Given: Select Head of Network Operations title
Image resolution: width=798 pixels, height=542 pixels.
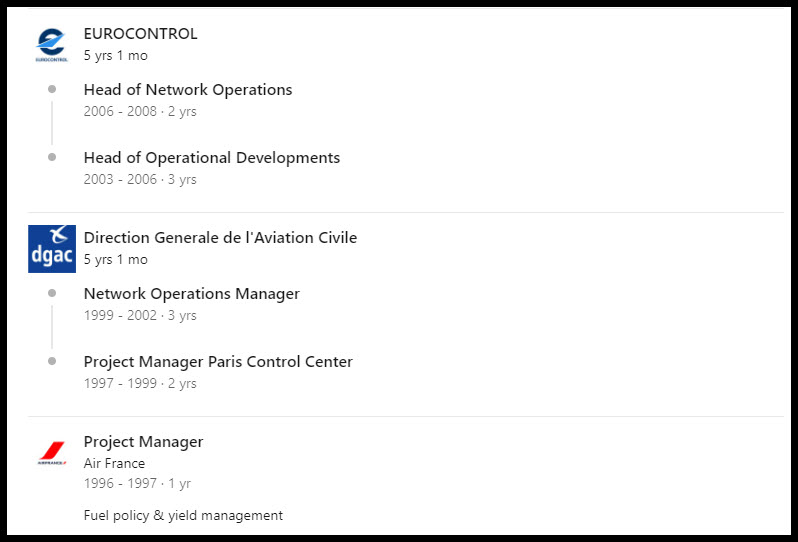Looking at the screenshot, I should [x=188, y=90].
